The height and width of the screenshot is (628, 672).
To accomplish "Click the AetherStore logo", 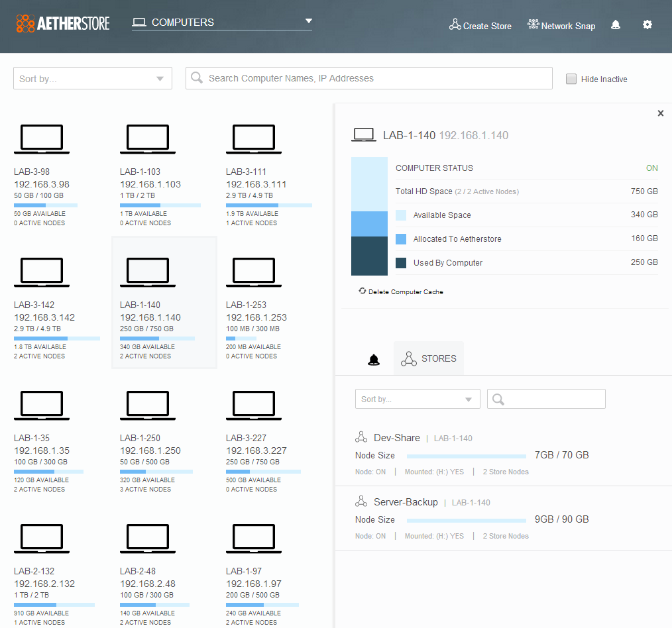I will 63,23.
